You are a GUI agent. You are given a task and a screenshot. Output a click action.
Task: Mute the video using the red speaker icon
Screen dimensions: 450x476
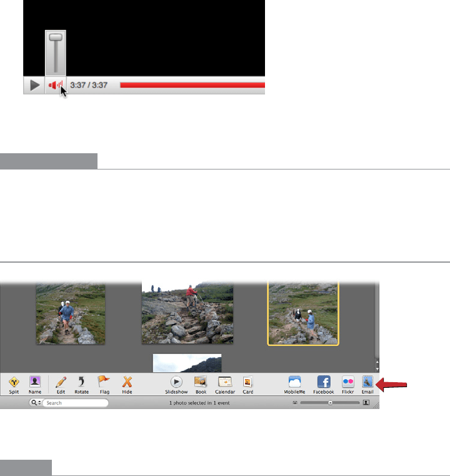click(x=56, y=85)
